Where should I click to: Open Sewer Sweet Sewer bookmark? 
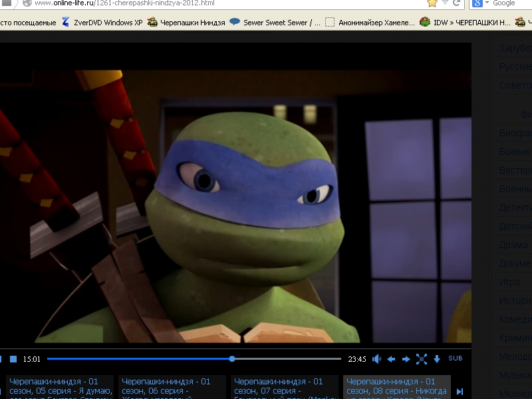click(x=275, y=23)
